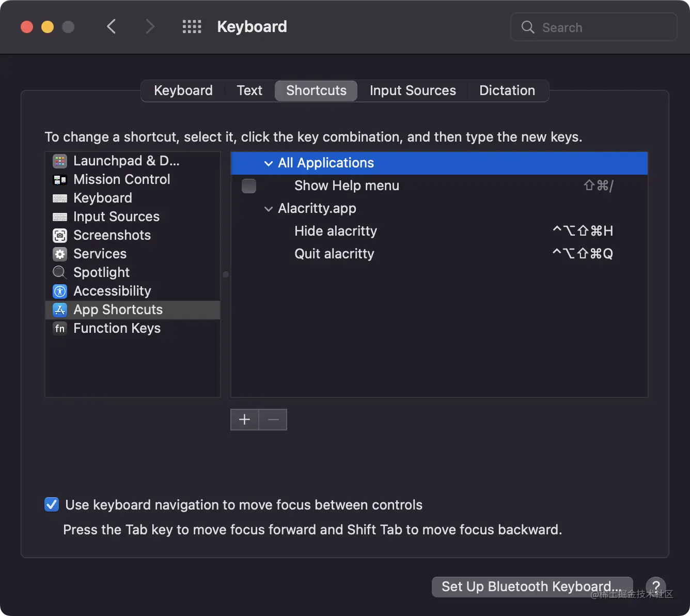Click the App Shortcuts icon
Screen dimensions: 690x616
60,310
